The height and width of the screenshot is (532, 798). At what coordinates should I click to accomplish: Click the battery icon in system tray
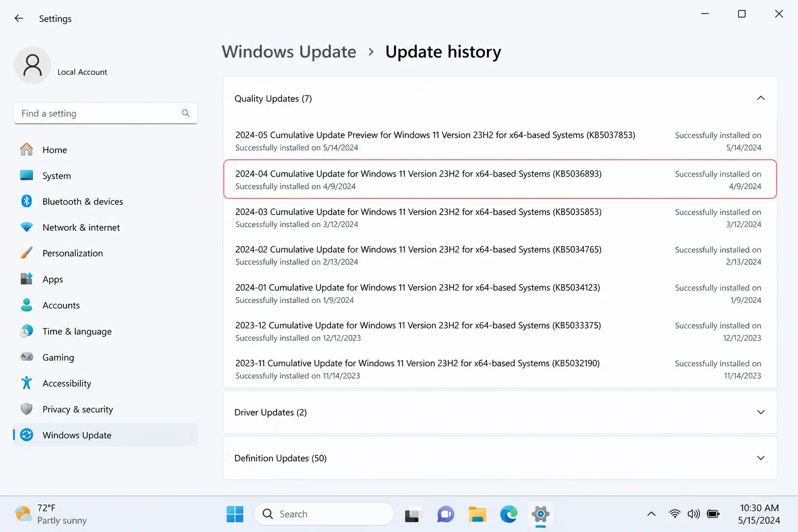click(x=713, y=514)
